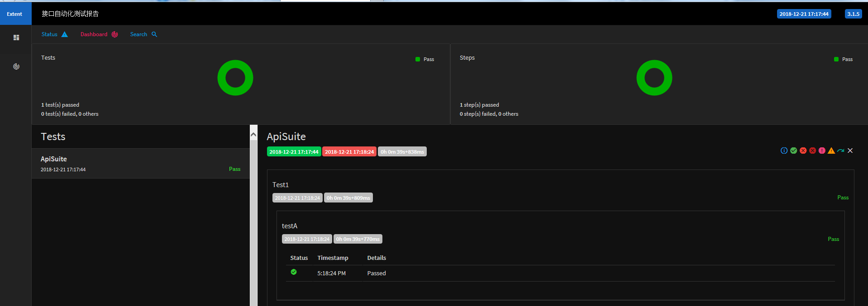Screen dimensions: 868x306
Task: Expand the Test1 node
Action: click(x=281, y=185)
